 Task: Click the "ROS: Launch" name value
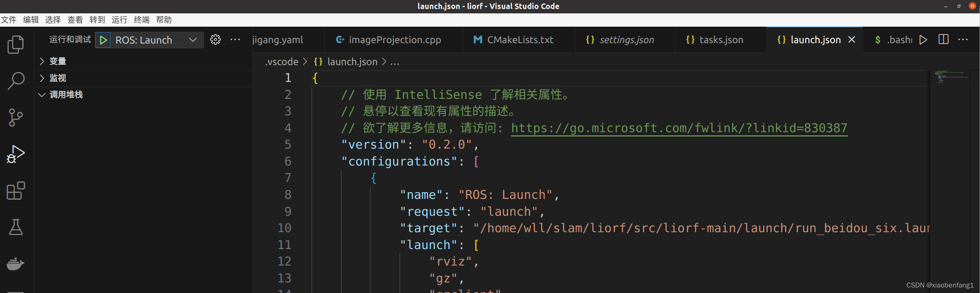(506, 195)
